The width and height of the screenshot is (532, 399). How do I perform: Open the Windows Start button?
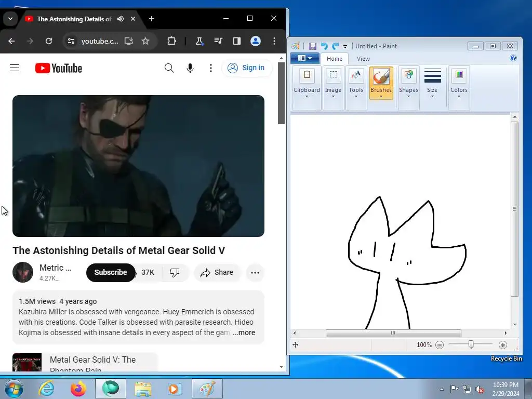(x=14, y=389)
